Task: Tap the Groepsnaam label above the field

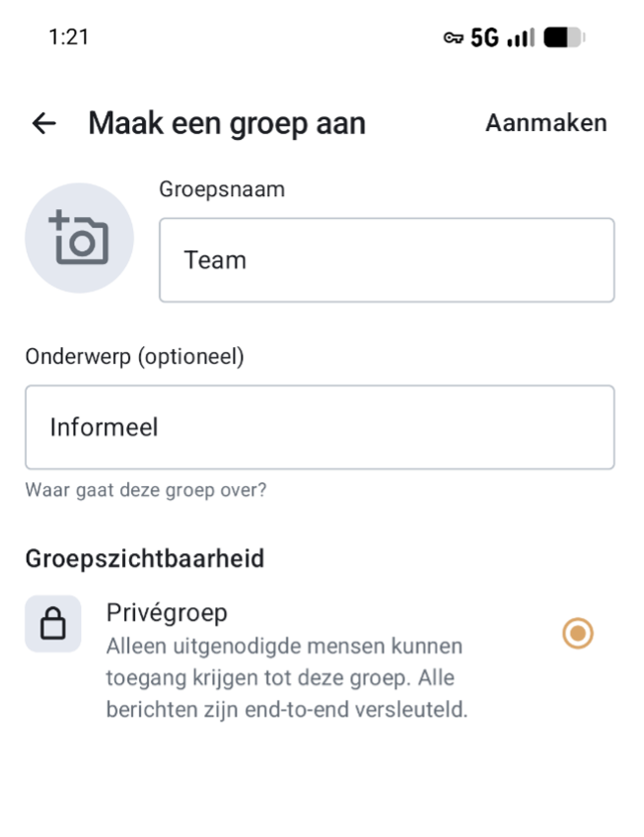Action: coord(222,189)
